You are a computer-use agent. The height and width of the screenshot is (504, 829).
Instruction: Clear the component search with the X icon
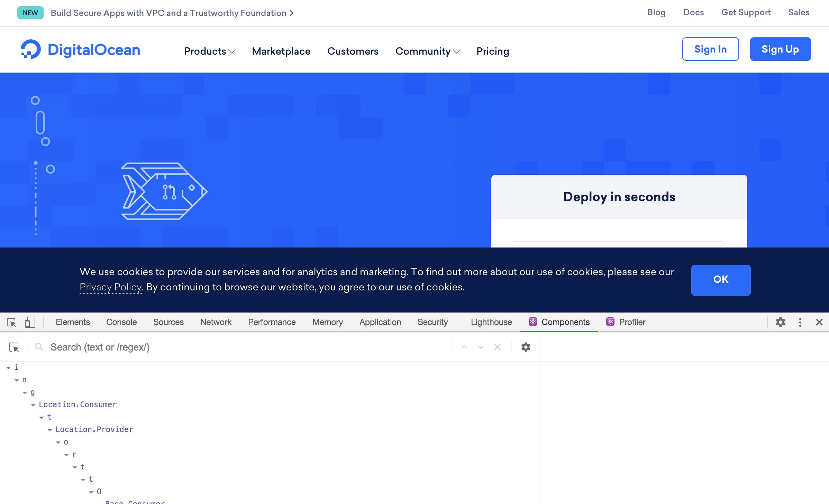pos(498,347)
